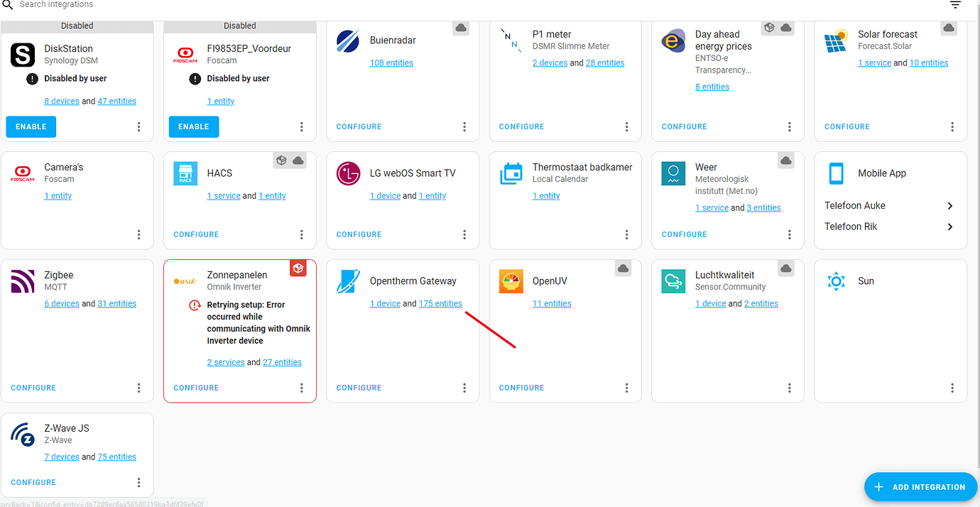Screen dimensions: 980x507
Task: Configure the Opentherm Gateway integration
Action: 359,388
